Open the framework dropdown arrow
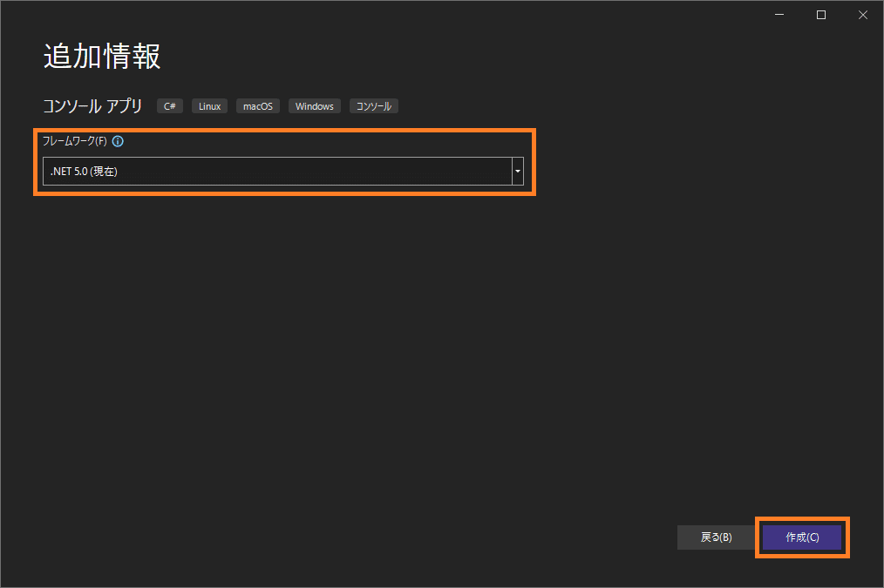The height and width of the screenshot is (588, 884). tap(518, 172)
